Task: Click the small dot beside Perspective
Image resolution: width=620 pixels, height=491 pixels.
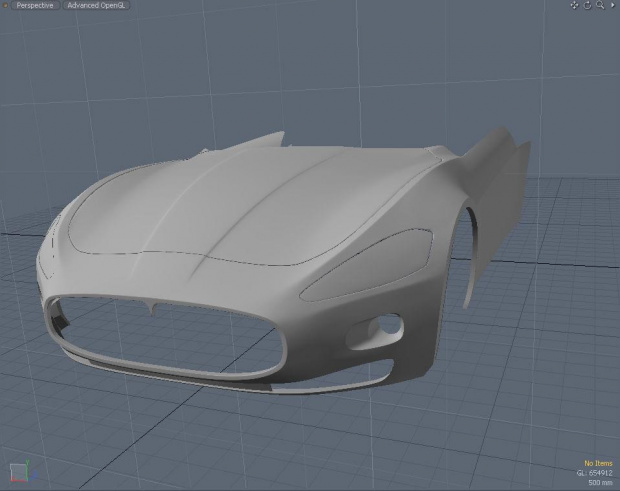Action: [5, 6]
